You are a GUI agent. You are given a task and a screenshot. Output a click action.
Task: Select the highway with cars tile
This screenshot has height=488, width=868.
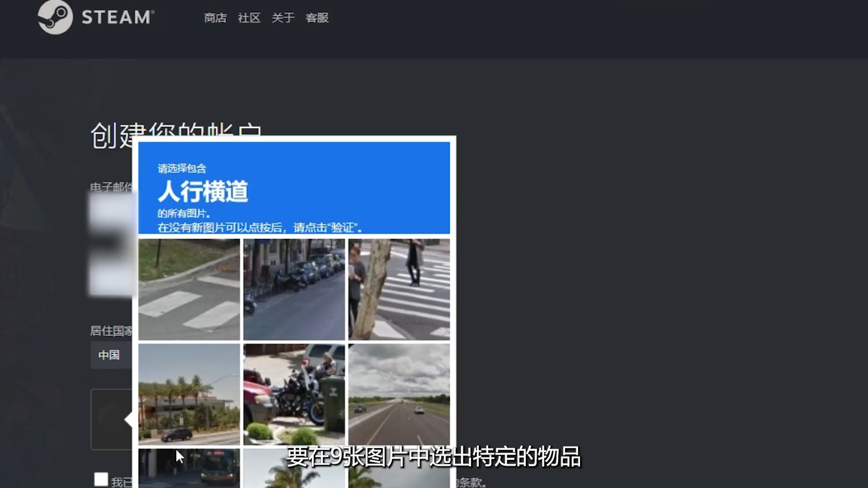tap(399, 393)
